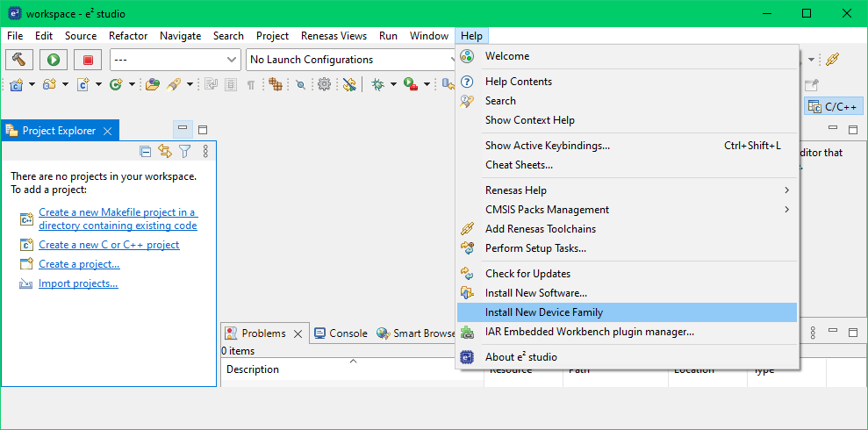The image size is (868, 430).
Task: Open the Renesas Views menu
Action: tap(334, 36)
